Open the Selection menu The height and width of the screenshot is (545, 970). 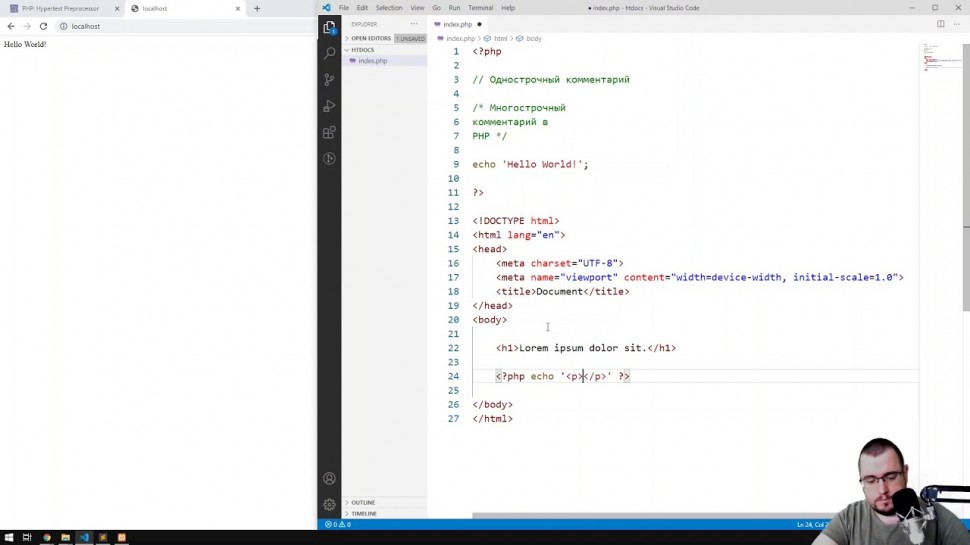coord(388,8)
